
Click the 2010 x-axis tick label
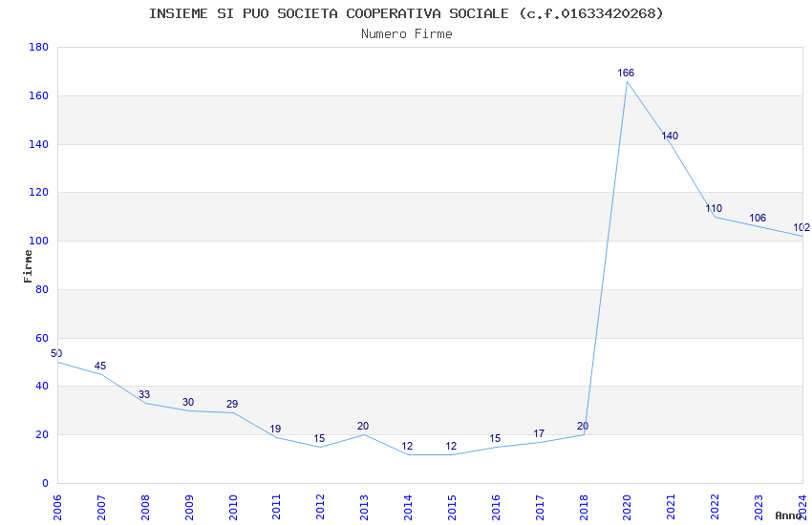[233, 507]
